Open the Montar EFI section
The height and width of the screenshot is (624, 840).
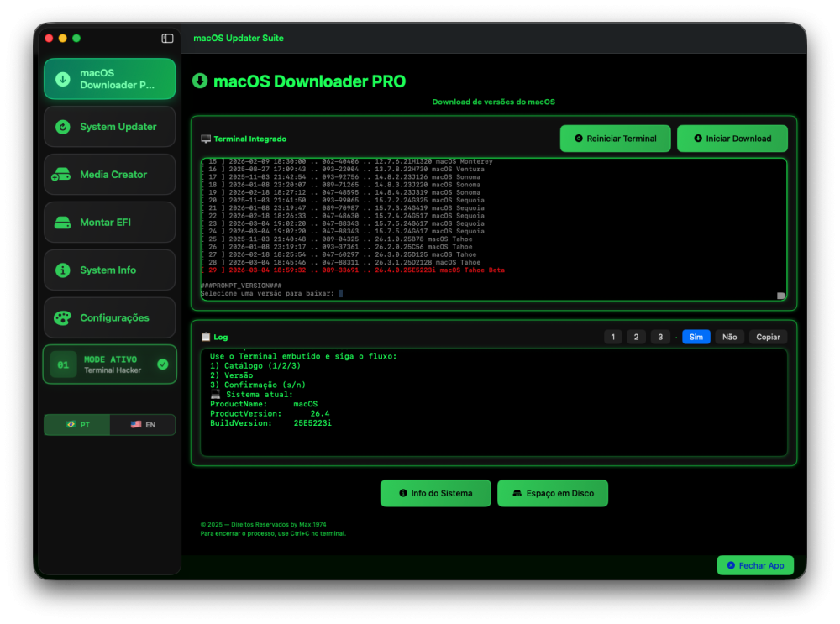(x=110, y=223)
